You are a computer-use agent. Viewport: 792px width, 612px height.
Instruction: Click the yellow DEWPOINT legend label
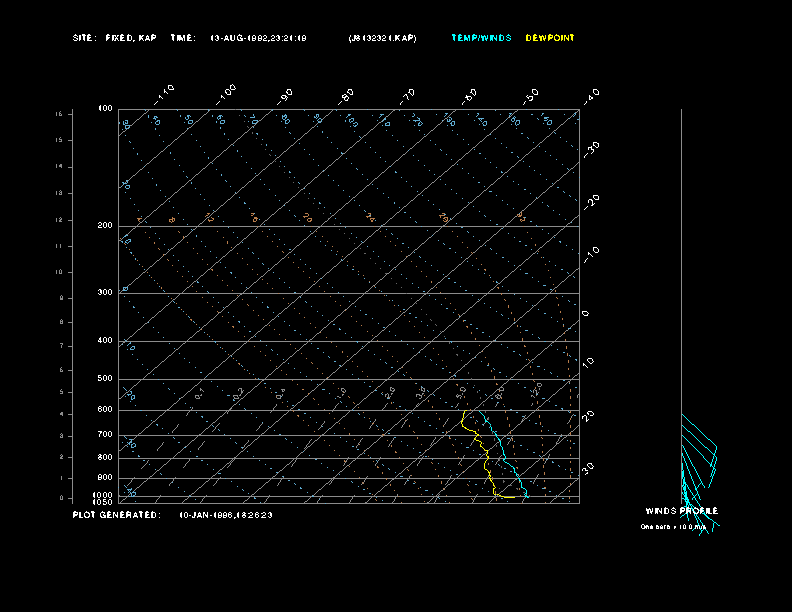550,38
